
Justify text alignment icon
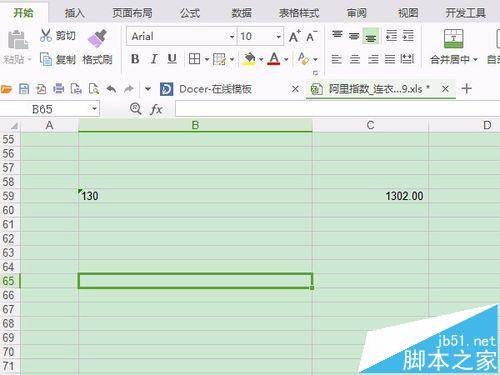[x=390, y=59]
